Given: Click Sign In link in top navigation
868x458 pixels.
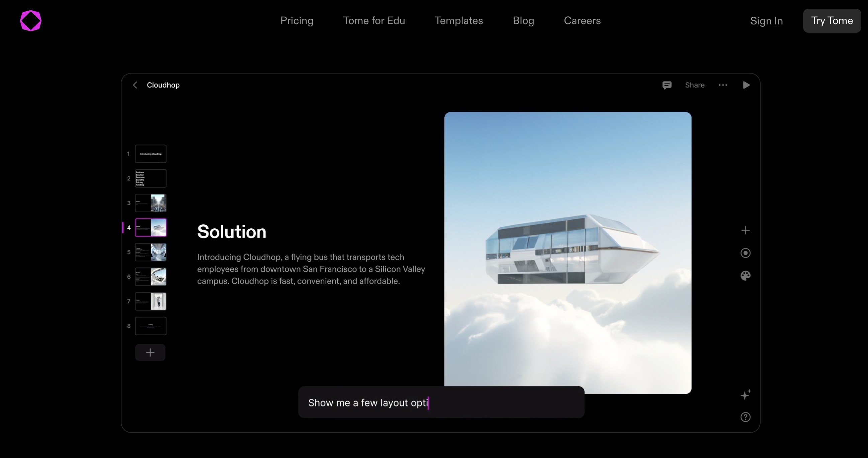Looking at the screenshot, I should tap(766, 21).
